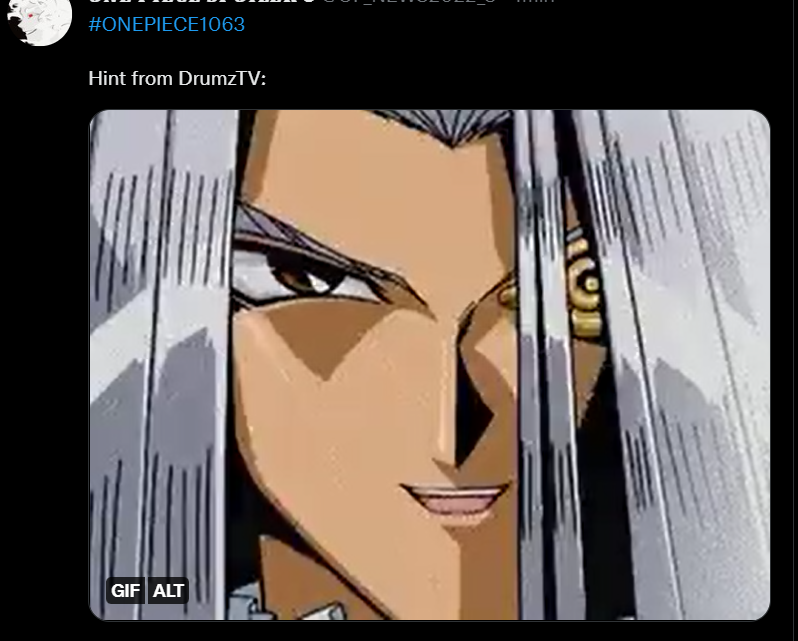Screen dimensions: 798x641
Task: Click the character's eye in the GIF
Action: (305, 279)
